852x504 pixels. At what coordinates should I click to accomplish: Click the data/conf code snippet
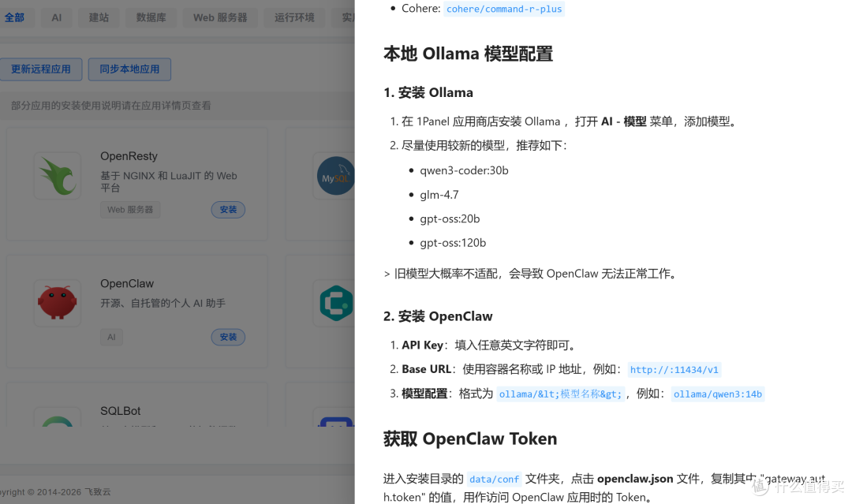[494, 480]
